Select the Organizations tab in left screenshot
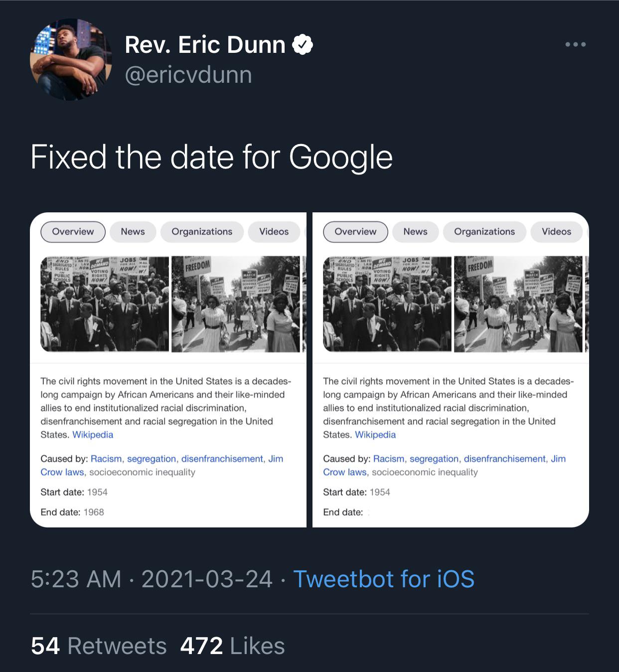This screenshot has width=619, height=672. (202, 232)
